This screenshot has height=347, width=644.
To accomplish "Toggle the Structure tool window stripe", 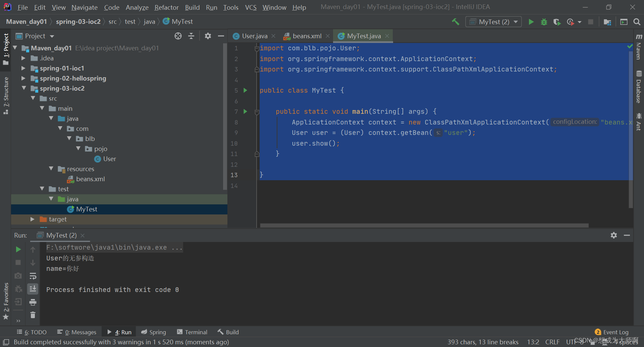I will 6,96.
